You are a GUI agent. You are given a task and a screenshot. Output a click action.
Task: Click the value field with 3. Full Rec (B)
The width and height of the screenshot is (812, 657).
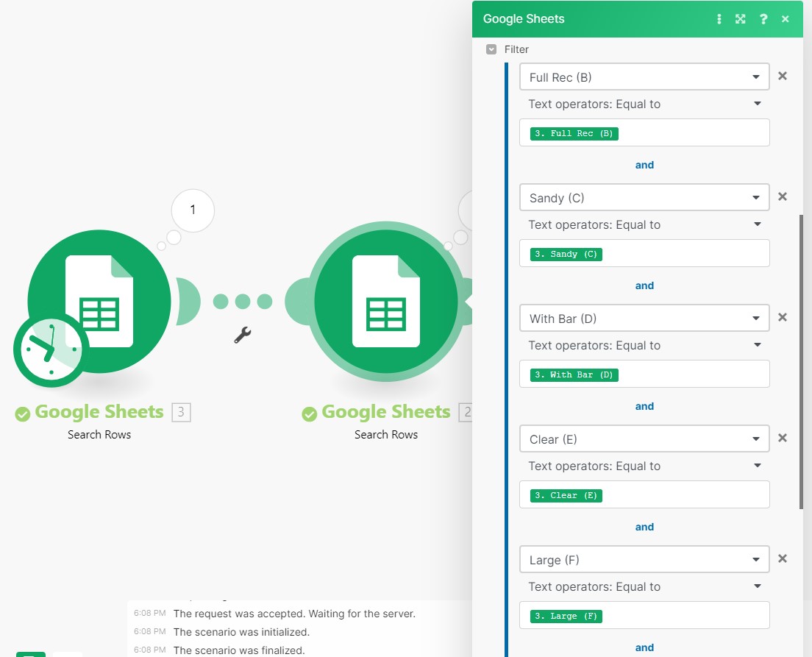coord(644,132)
